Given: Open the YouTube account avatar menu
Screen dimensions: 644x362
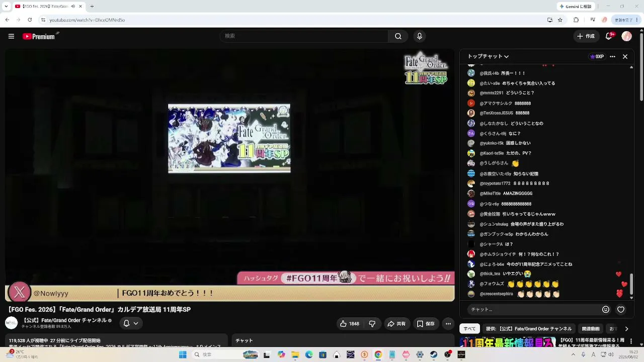Looking at the screenshot, I should (626, 36).
